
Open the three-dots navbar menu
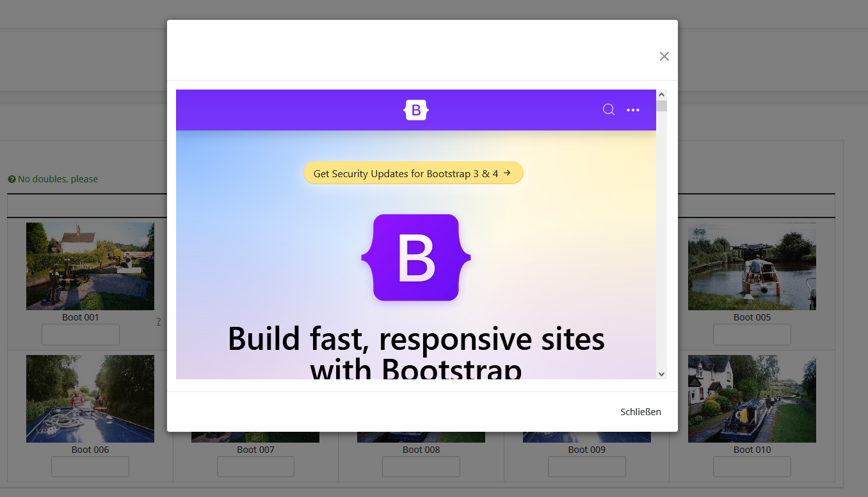tap(633, 110)
